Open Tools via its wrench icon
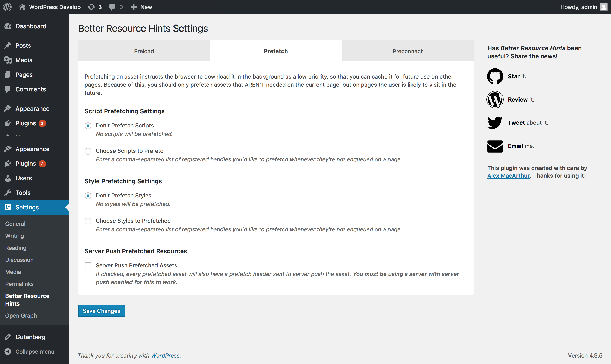The height and width of the screenshot is (364, 611). point(8,193)
